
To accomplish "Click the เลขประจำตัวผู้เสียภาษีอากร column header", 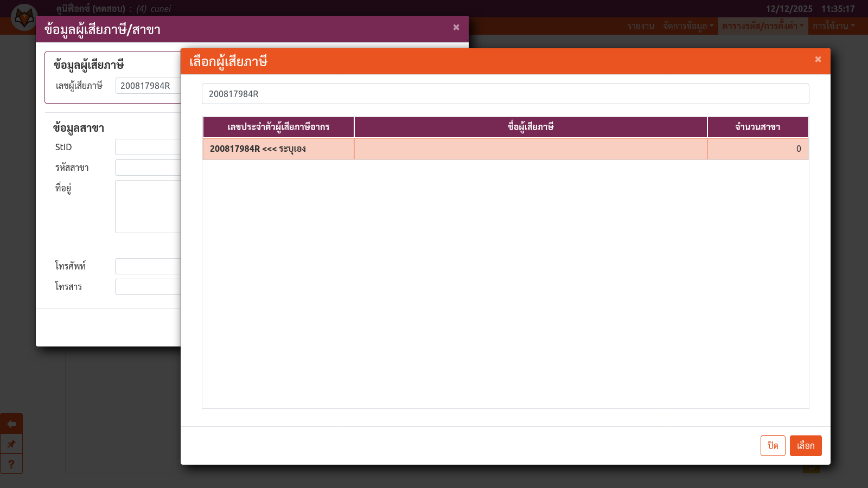I will click(278, 127).
